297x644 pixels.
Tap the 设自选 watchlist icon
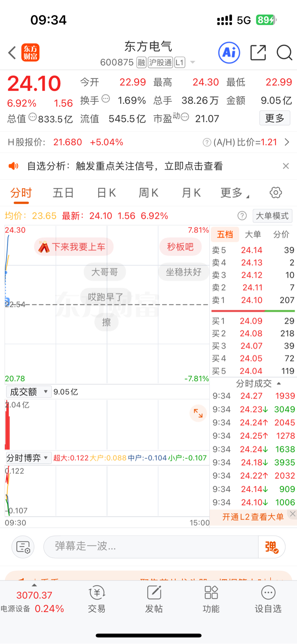point(268,599)
